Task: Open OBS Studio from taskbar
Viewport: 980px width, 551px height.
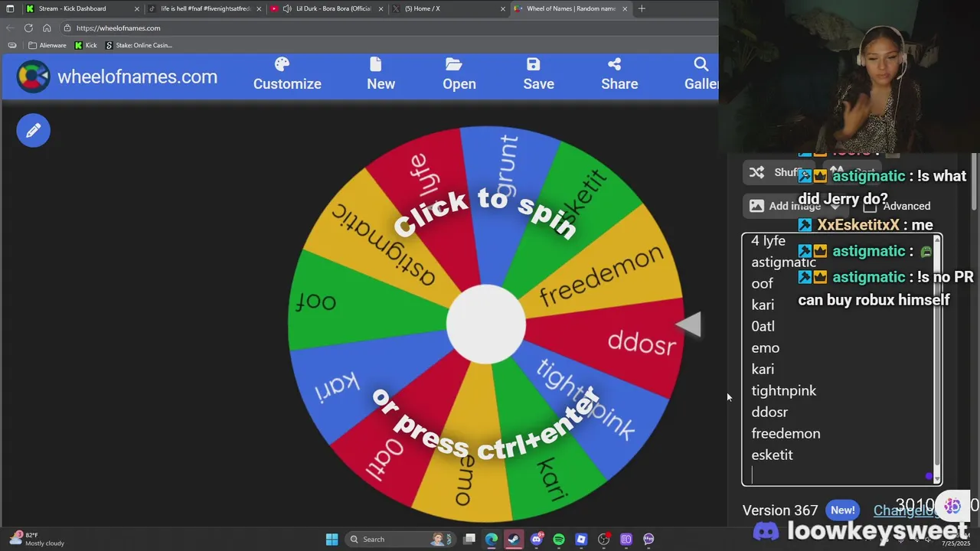Action: [x=604, y=540]
